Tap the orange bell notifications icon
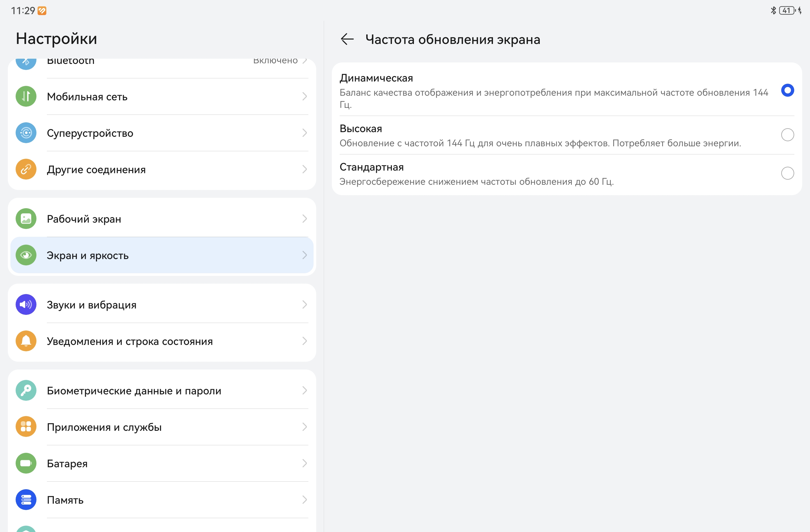The width and height of the screenshot is (810, 532). [x=26, y=341]
